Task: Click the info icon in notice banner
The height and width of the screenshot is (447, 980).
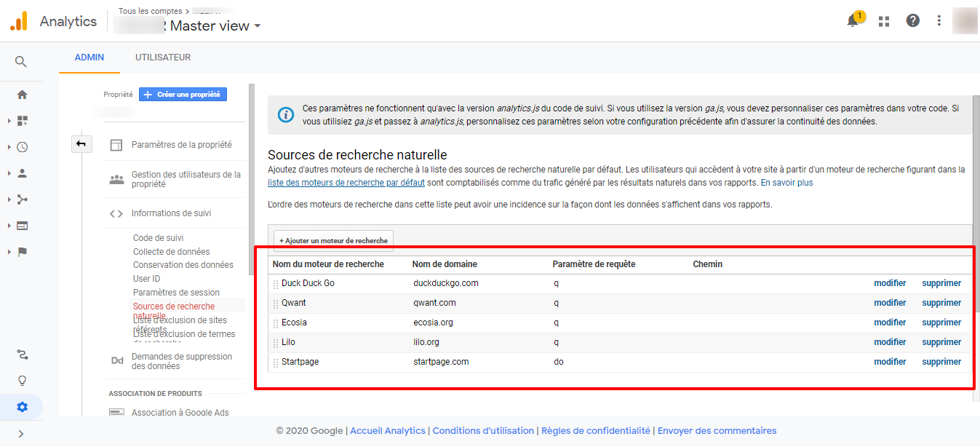Action: 287,114
